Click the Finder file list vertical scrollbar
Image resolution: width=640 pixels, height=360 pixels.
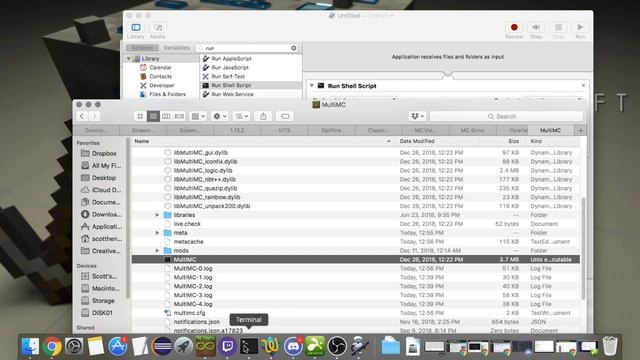coord(583,248)
